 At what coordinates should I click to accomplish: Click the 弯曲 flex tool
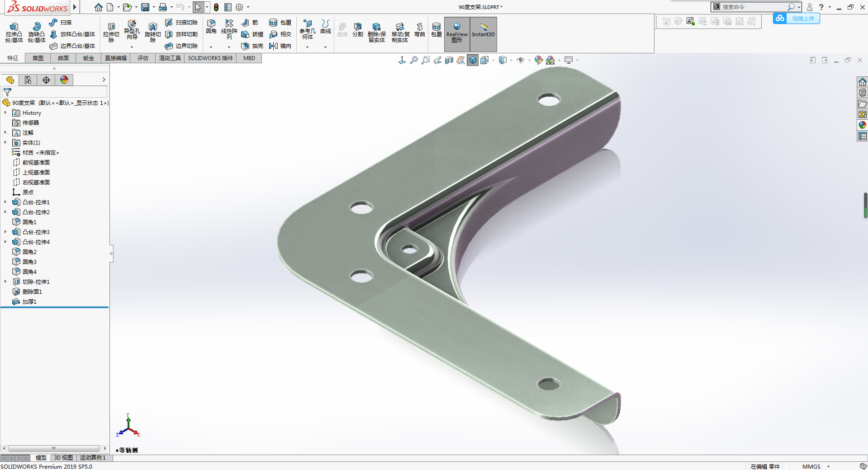pos(420,29)
